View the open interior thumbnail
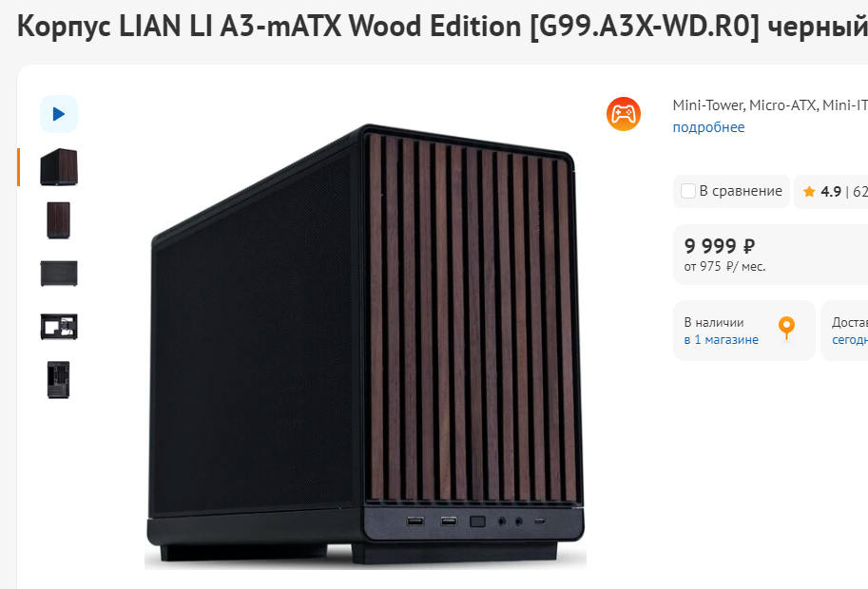868x589 pixels. 59,326
